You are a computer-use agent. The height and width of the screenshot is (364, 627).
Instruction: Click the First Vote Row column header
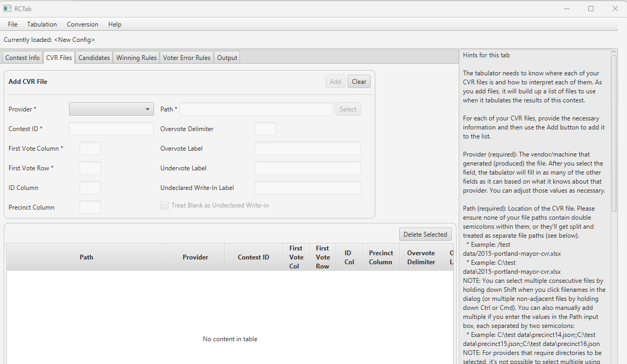[x=322, y=257]
